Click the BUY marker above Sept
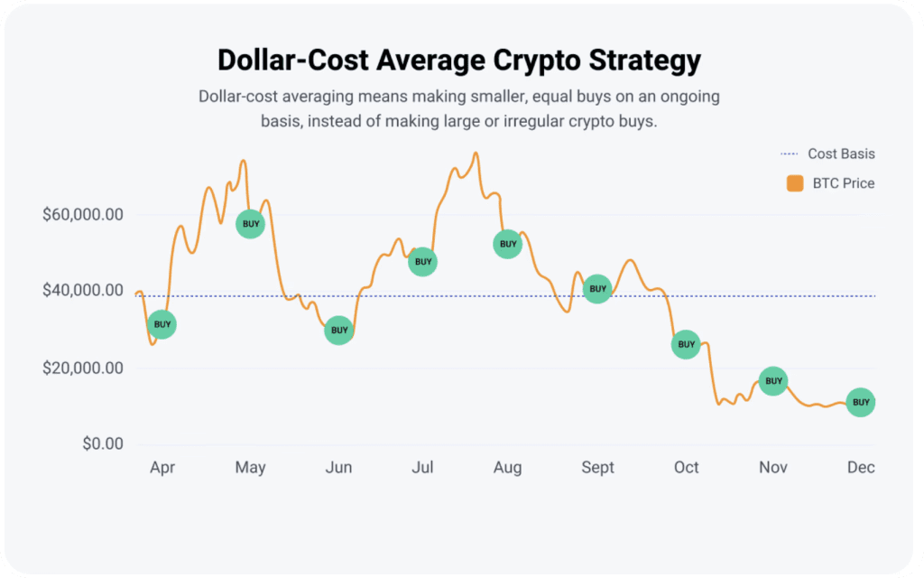Viewport: 924px width, 578px height. click(x=596, y=289)
